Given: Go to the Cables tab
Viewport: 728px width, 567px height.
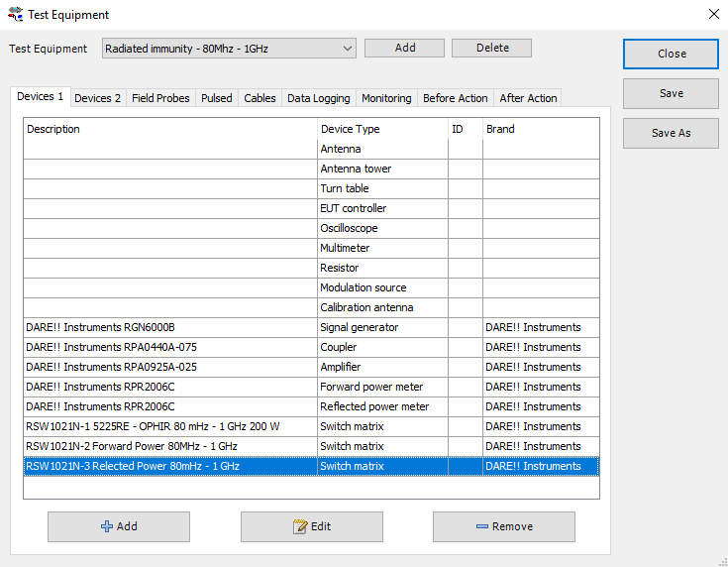Looking at the screenshot, I should [x=260, y=98].
